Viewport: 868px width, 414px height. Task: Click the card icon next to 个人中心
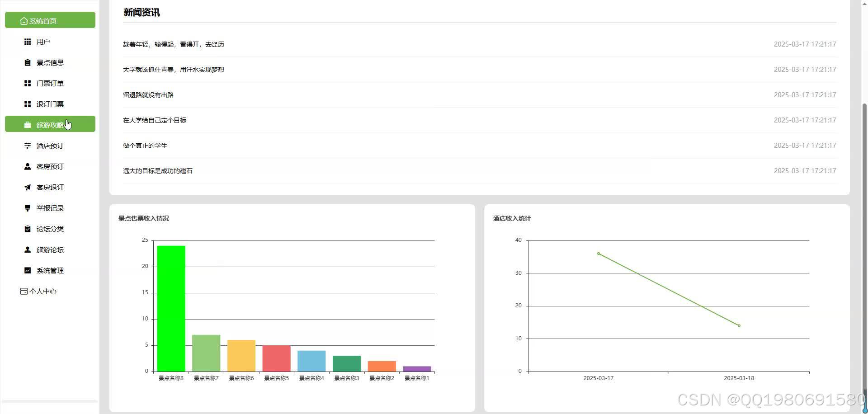point(24,291)
